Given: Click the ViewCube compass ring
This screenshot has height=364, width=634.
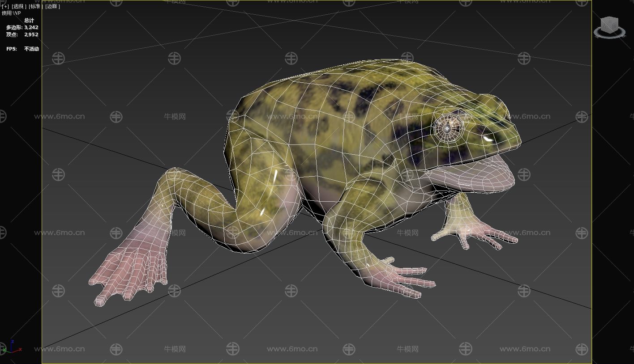Looking at the screenshot, I should (609, 34).
